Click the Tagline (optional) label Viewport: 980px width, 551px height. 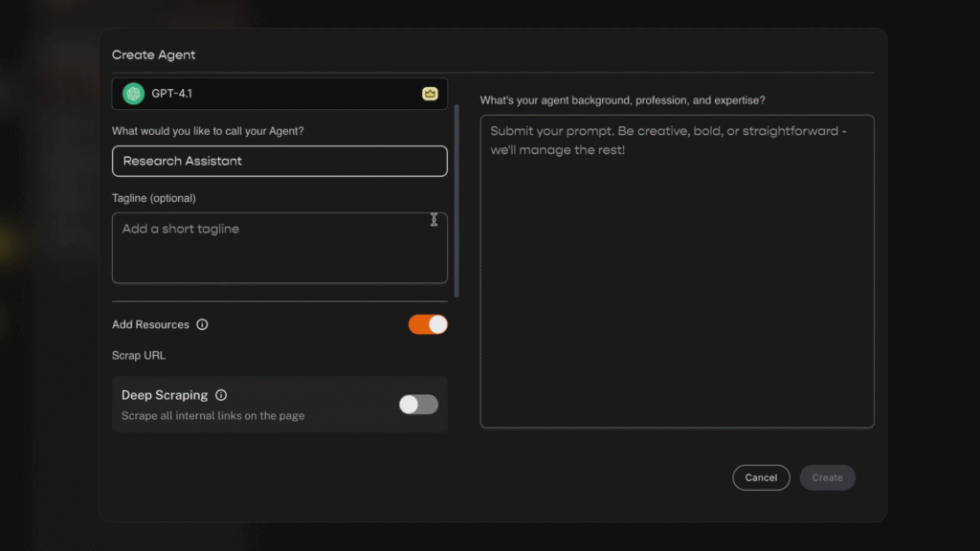(153, 198)
